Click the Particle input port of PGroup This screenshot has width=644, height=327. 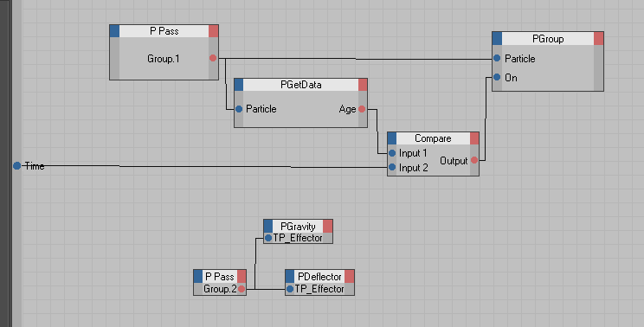tap(497, 58)
